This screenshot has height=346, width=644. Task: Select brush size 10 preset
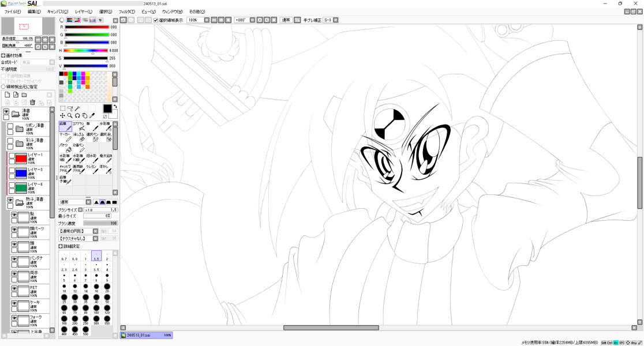point(64,287)
